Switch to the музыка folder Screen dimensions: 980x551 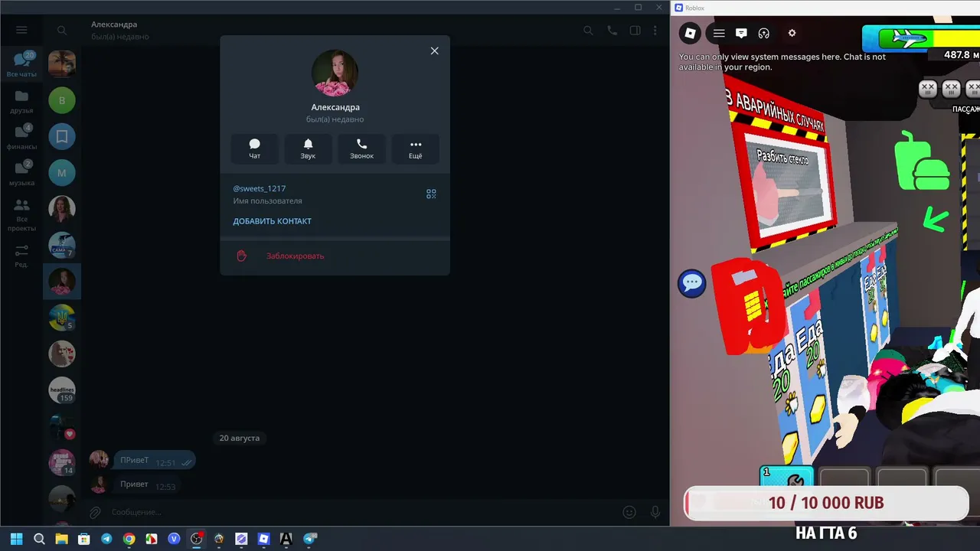click(x=21, y=174)
